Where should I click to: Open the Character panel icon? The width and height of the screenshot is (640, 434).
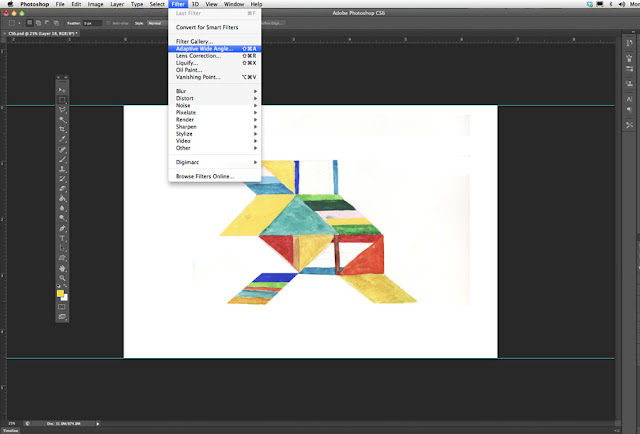(x=629, y=99)
